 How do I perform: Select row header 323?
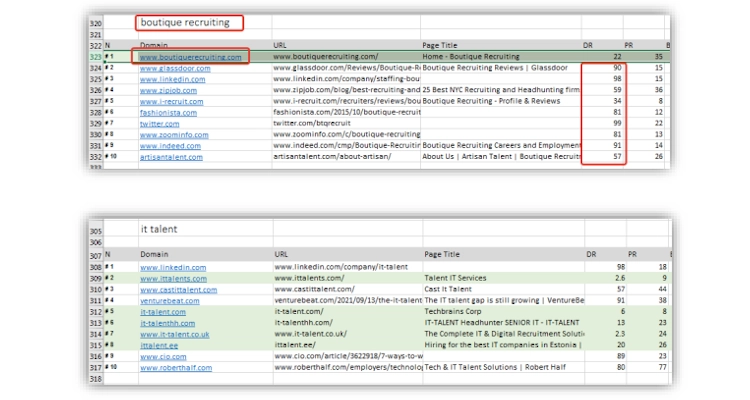(x=95, y=57)
